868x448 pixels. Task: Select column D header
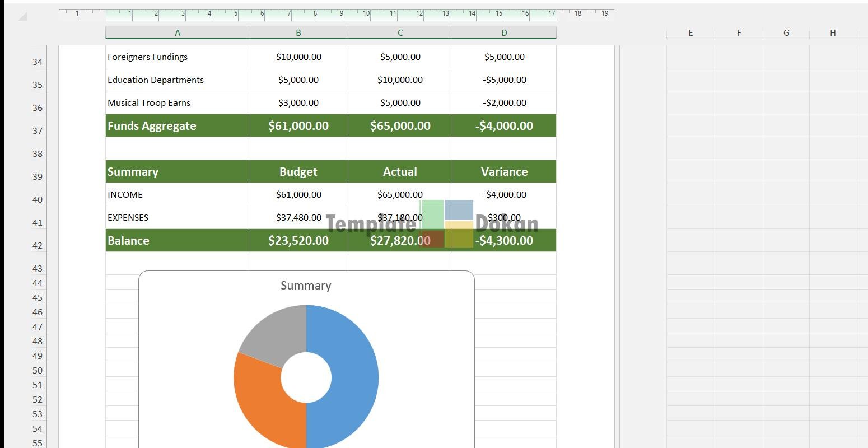504,33
